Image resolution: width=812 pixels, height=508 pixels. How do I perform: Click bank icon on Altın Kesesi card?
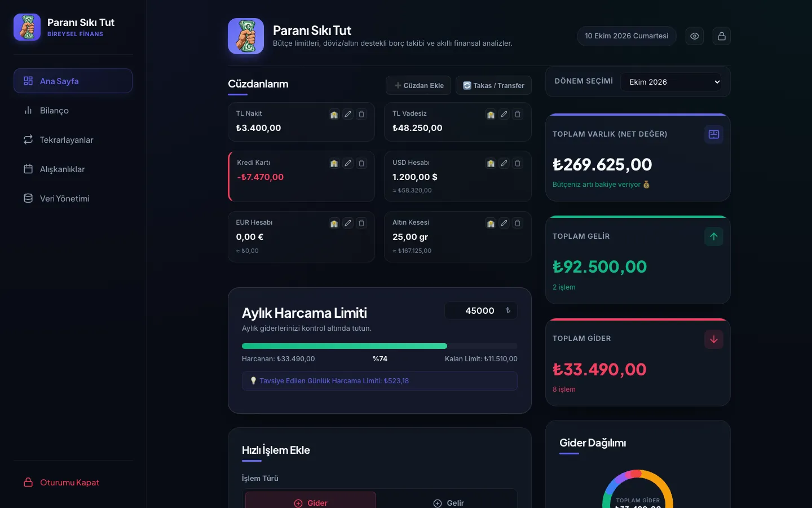coord(491,224)
